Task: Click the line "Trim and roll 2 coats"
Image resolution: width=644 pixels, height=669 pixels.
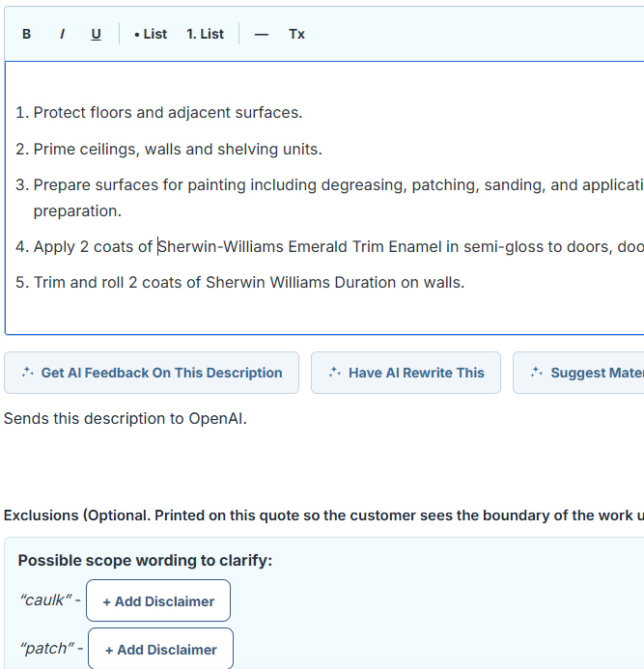Action: pyautogui.click(x=249, y=283)
